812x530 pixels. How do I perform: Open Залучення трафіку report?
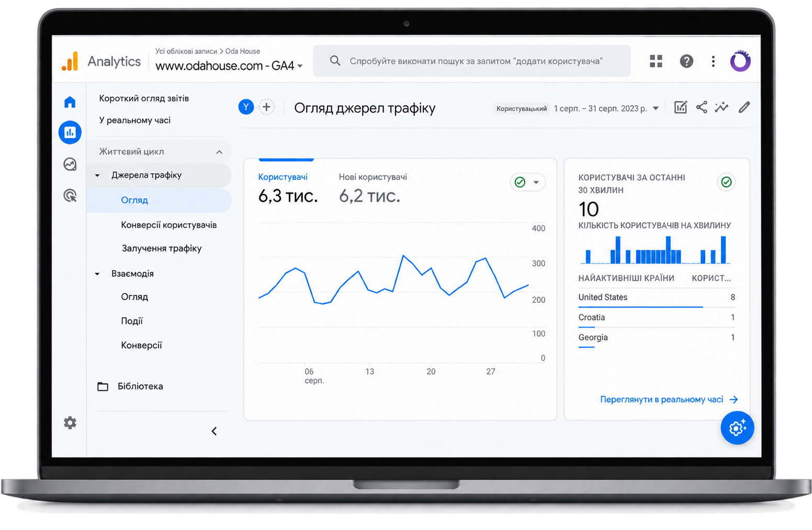coord(162,249)
